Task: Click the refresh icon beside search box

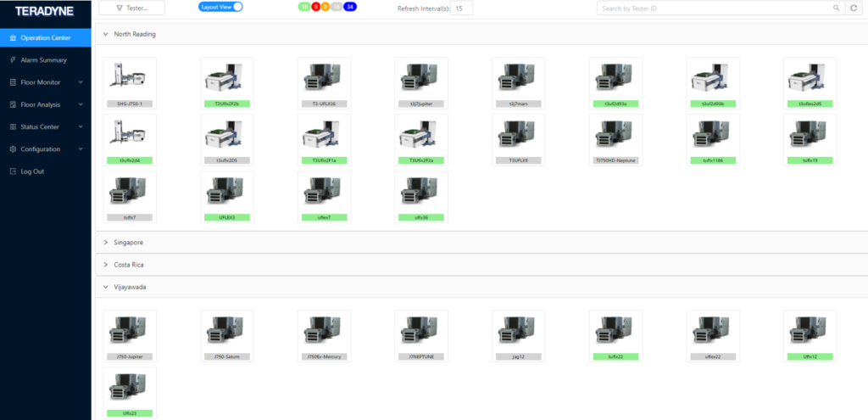Action: (x=853, y=8)
